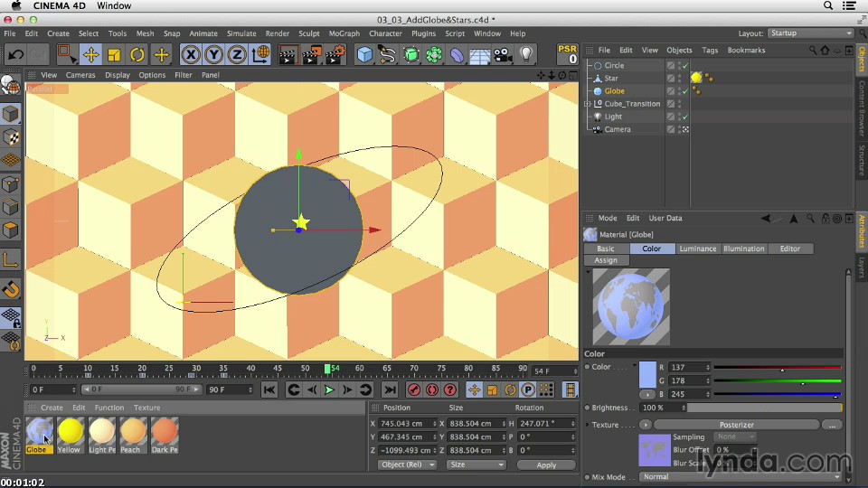Open the Mix Mode Normal dropdown

point(739,476)
